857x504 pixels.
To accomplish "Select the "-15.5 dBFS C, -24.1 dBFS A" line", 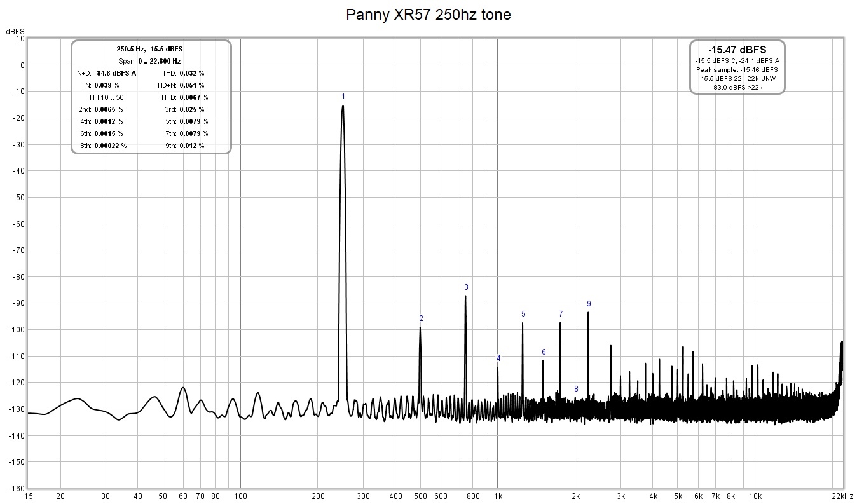I will (737, 60).
